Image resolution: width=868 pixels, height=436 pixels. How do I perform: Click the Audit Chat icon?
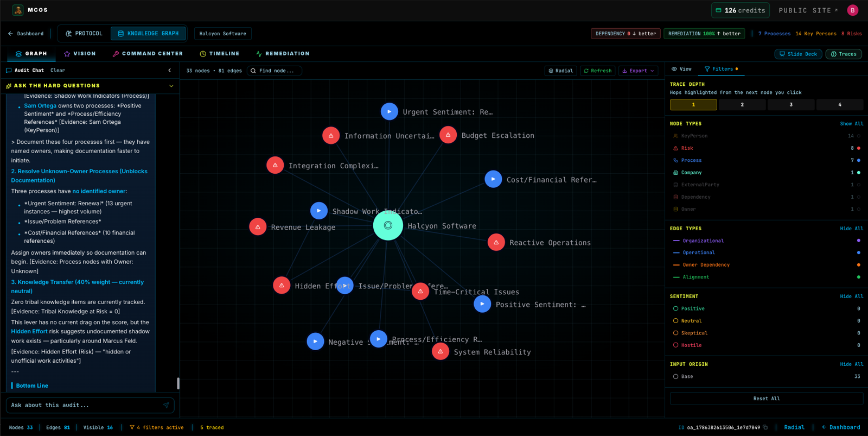coord(9,70)
